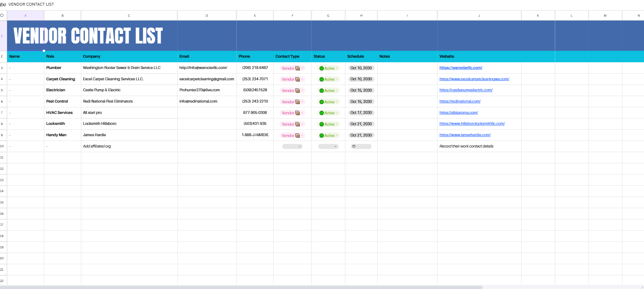Select row 5 header
644x289 pixels.
(x=3, y=90)
